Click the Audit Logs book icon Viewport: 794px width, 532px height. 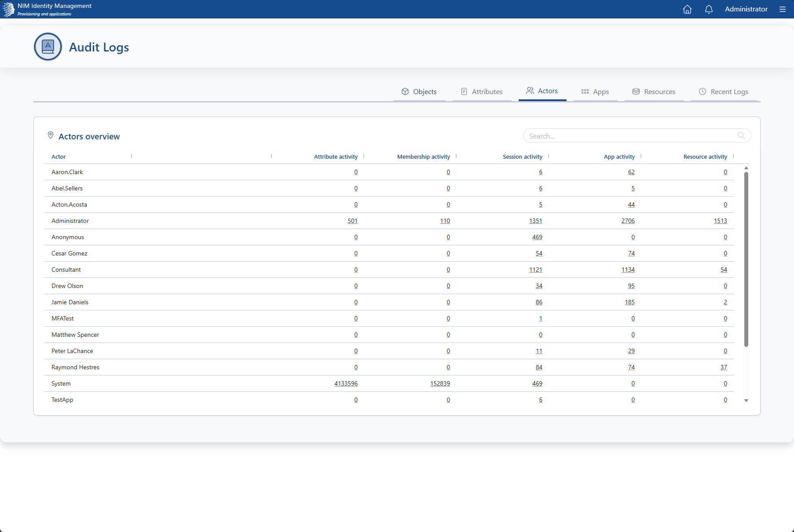point(48,47)
